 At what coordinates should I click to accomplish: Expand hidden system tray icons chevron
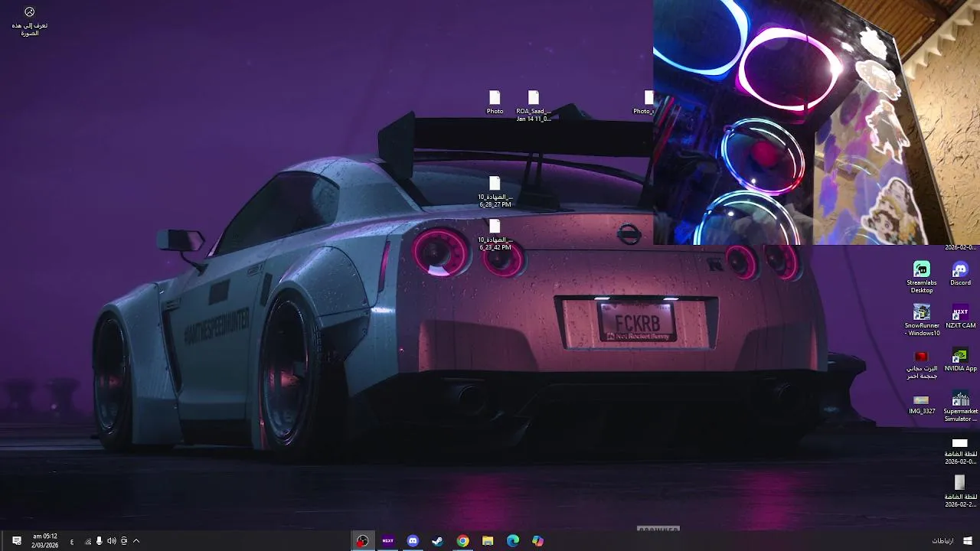(136, 541)
